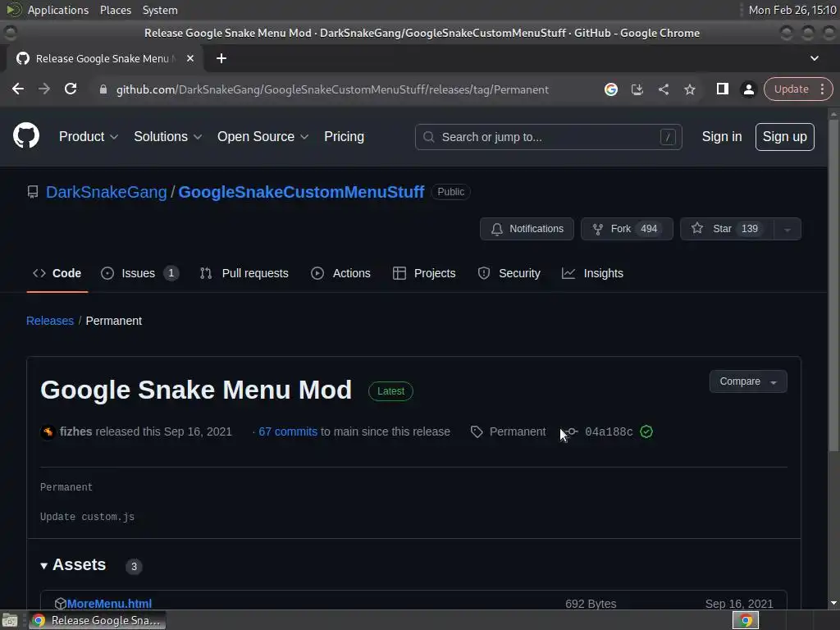Viewport: 840px width, 630px height.
Task: Bookmark this page with the star icon
Action: coord(689,89)
